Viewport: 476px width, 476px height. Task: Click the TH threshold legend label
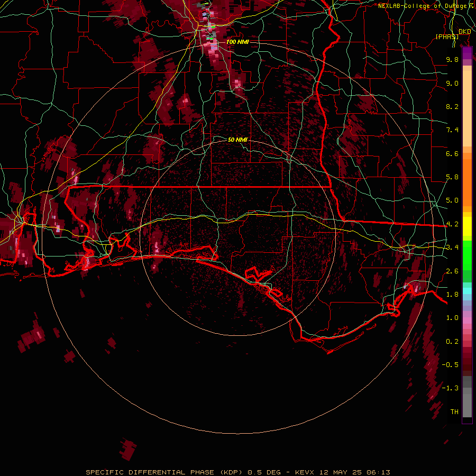pyautogui.click(x=454, y=412)
